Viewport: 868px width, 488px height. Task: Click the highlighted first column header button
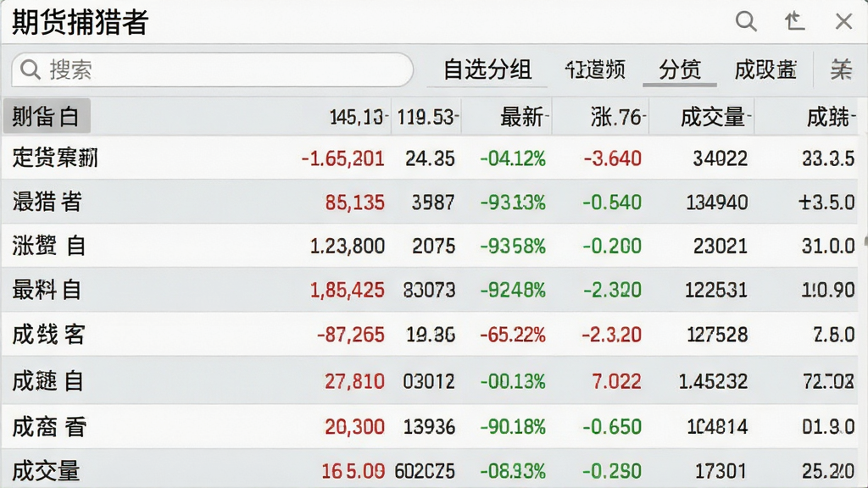pyautogui.click(x=47, y=116)
